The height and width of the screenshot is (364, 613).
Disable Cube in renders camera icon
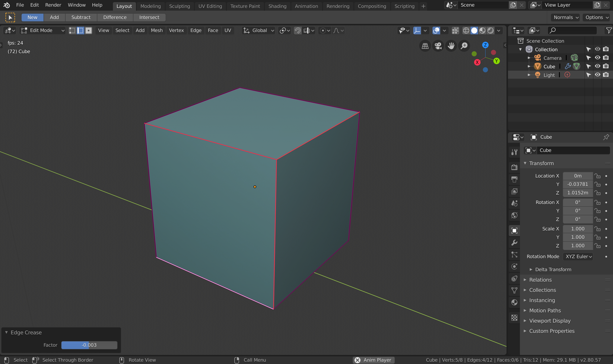(x=606, y=66)
